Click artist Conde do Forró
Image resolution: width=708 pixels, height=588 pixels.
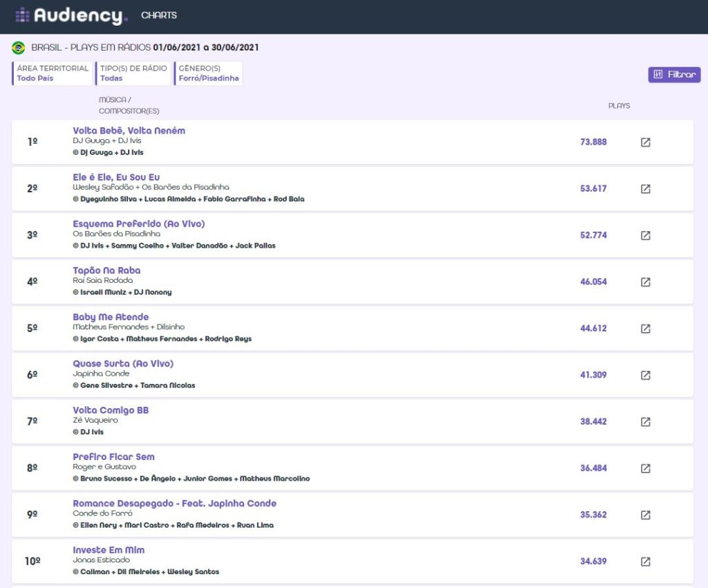point(102,513)
